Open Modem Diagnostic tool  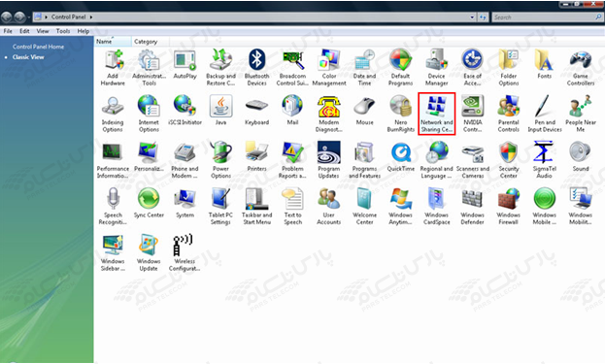click(x=329, y=115)
